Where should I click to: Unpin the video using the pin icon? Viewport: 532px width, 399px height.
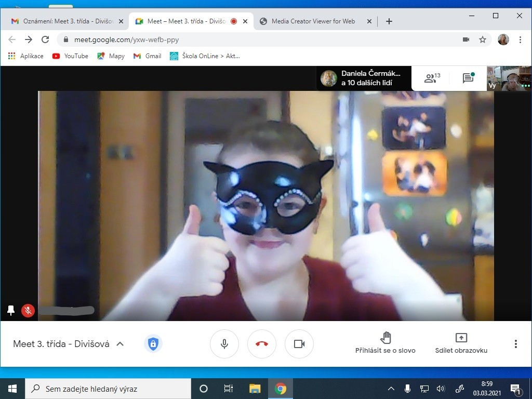11,310
